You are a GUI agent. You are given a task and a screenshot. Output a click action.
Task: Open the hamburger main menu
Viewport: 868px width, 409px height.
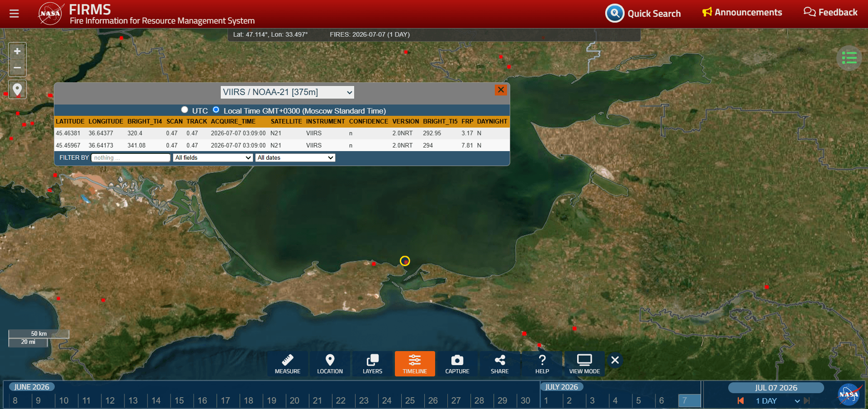point(14,14)
